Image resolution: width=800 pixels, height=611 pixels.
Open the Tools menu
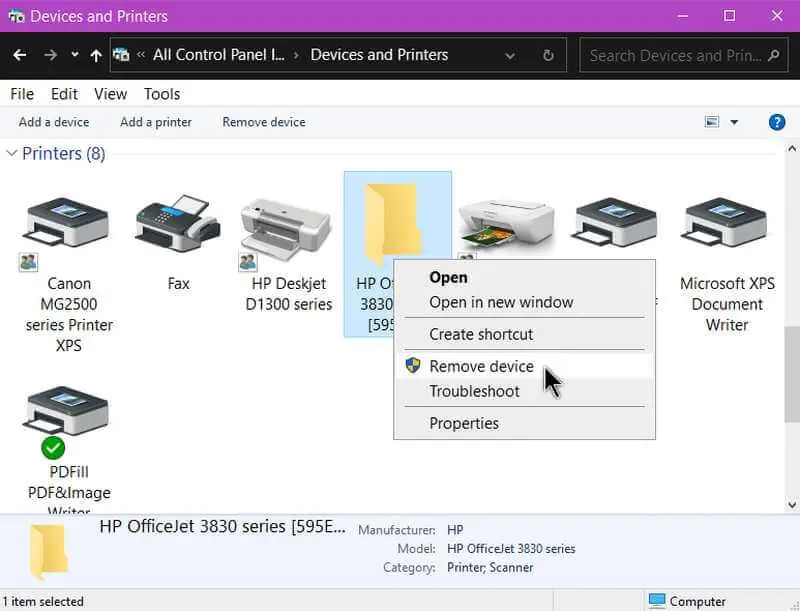(162, 94)
